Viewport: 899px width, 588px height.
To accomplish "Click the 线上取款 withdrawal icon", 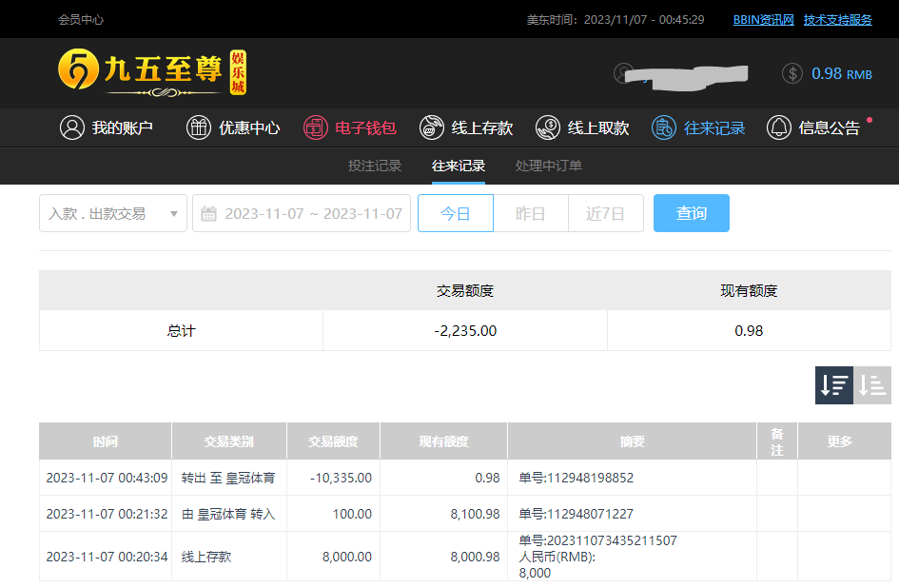I will click(548, 127).
